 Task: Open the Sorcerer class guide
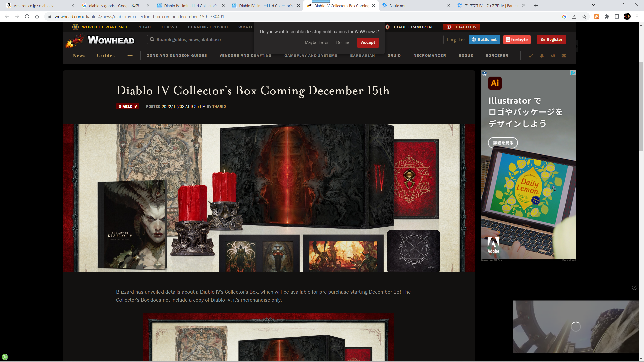497,56
